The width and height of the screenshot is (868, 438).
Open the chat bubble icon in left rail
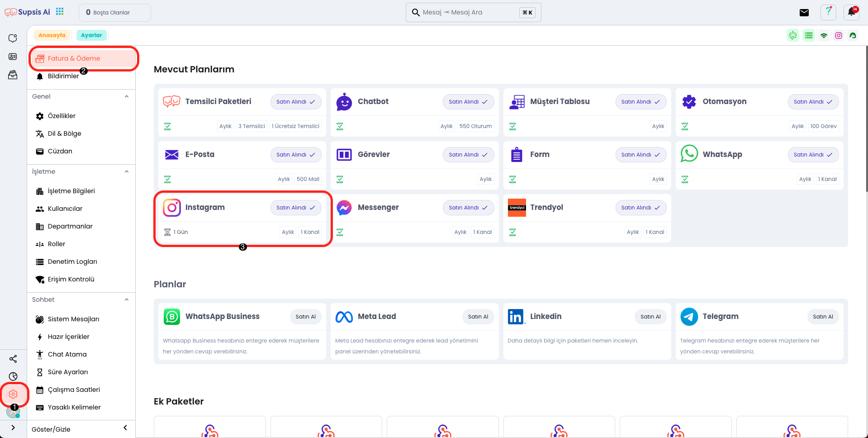coord(13,38)
